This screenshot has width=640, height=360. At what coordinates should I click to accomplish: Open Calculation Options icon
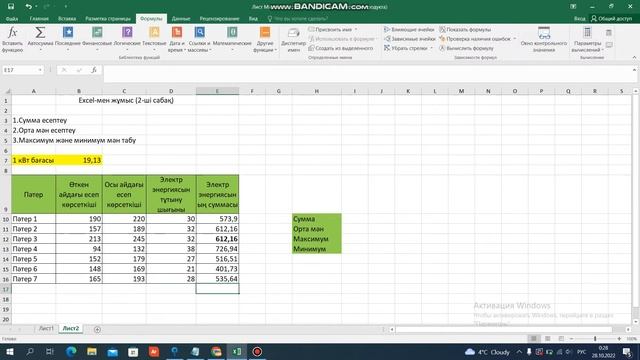tap(587, 33)
